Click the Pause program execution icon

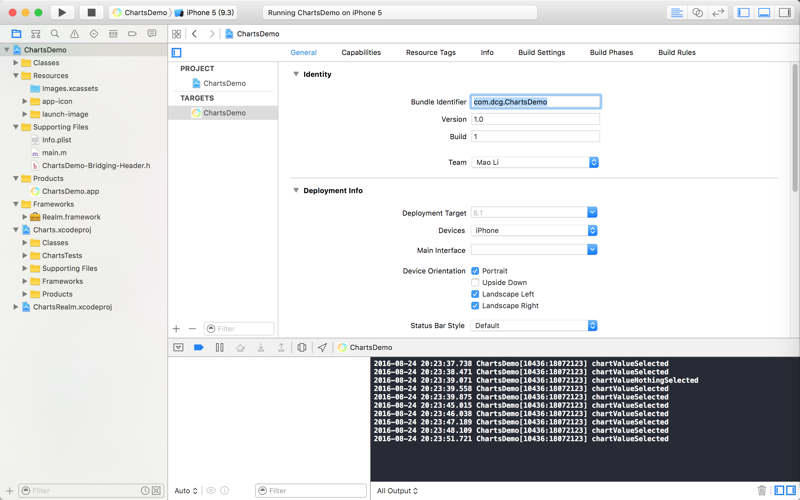pyautogui.click(x=219, y=348)
